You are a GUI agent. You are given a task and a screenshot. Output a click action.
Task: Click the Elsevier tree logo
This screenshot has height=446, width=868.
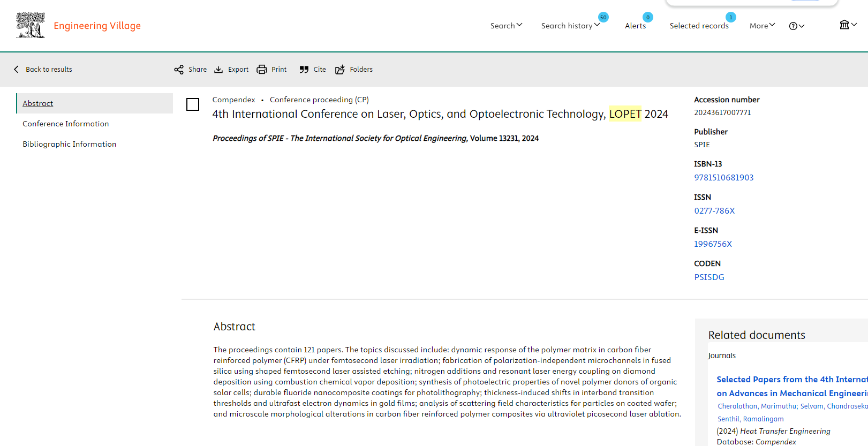[x=31, y=25]
